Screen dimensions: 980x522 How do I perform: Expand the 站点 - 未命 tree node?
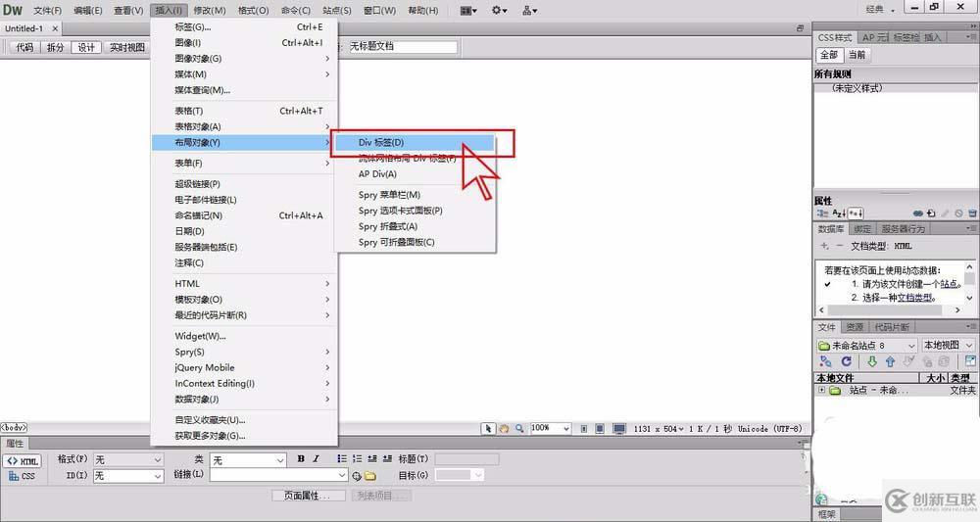click(x=821, y=390)
